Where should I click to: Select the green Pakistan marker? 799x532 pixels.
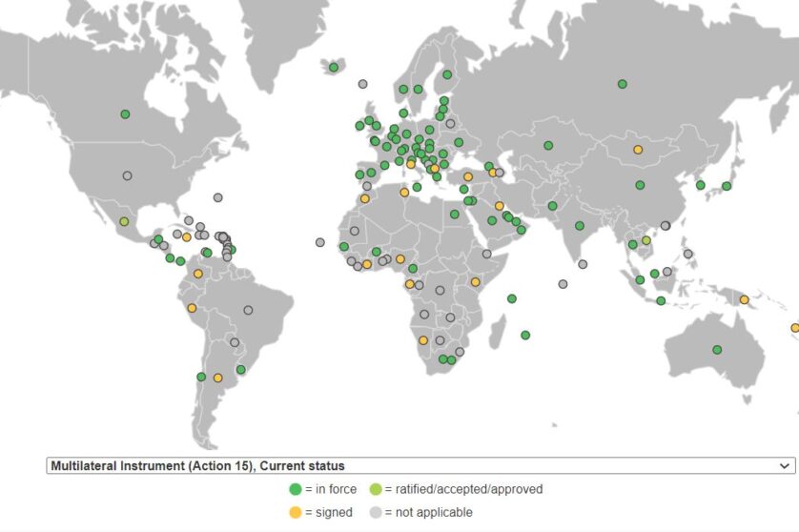pos(553,206)
